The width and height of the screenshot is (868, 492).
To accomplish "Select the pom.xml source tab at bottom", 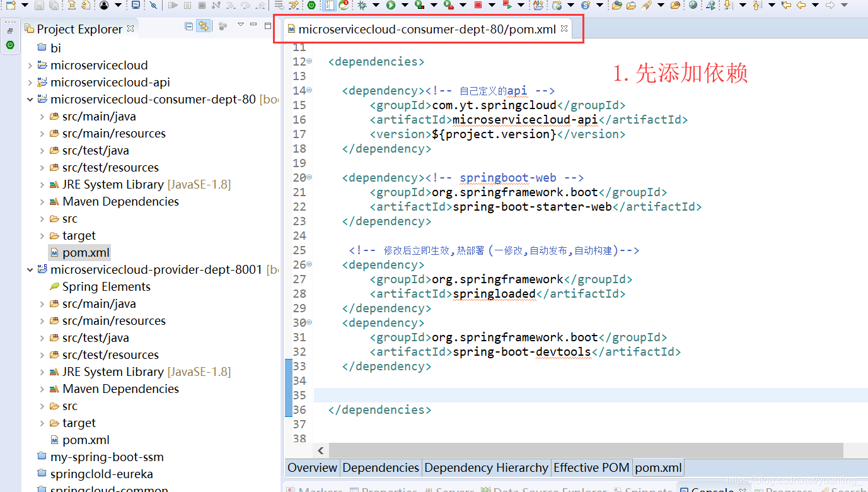I will tap(658, 467).
